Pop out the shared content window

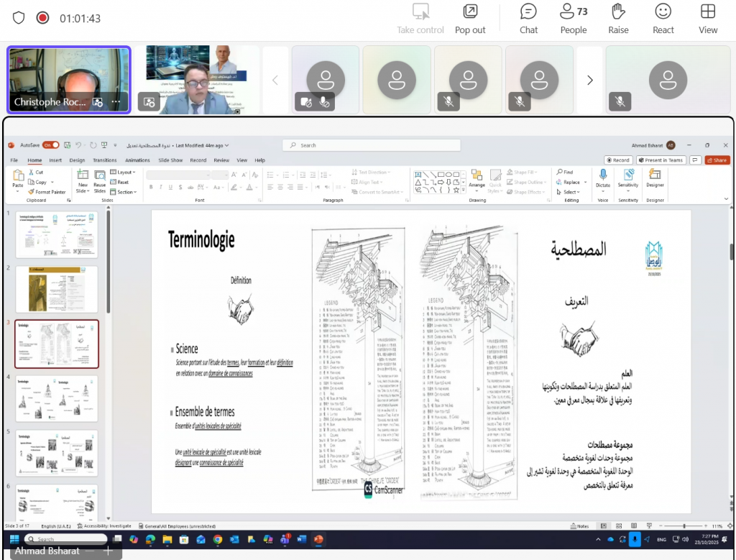pyautogui.click(x=470, y=19)
